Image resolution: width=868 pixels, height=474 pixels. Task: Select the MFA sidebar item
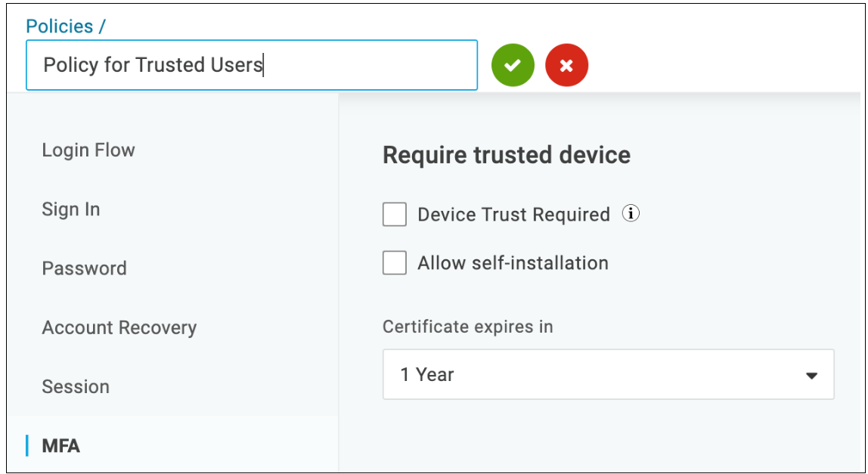pyautogui.click(x=61, y=446)
